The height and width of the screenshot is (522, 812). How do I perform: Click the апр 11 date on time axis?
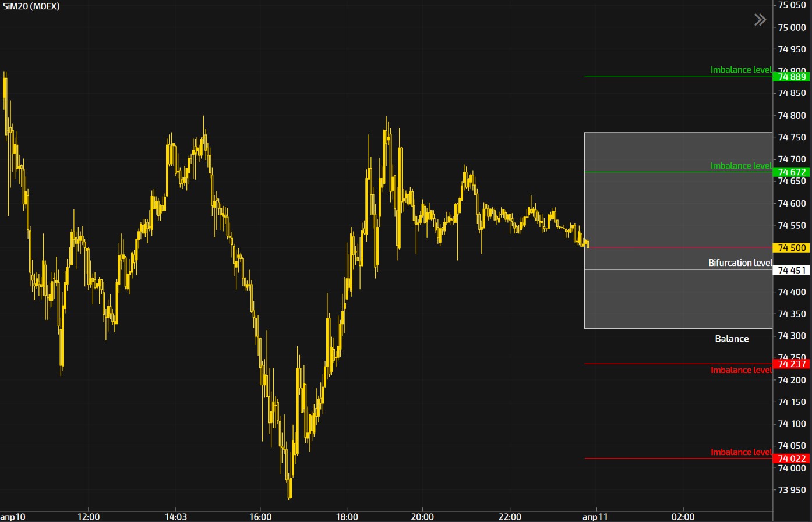[x=595, y=517]
